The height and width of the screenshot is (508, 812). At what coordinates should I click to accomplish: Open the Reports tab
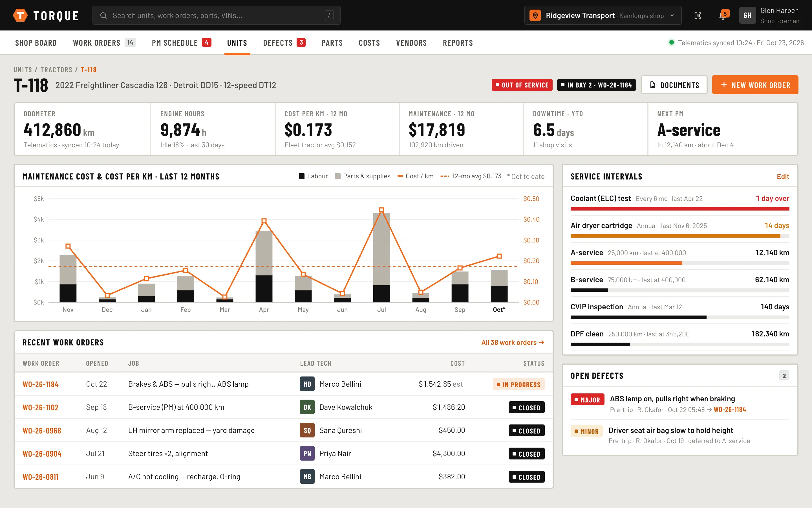click(458, 43)
